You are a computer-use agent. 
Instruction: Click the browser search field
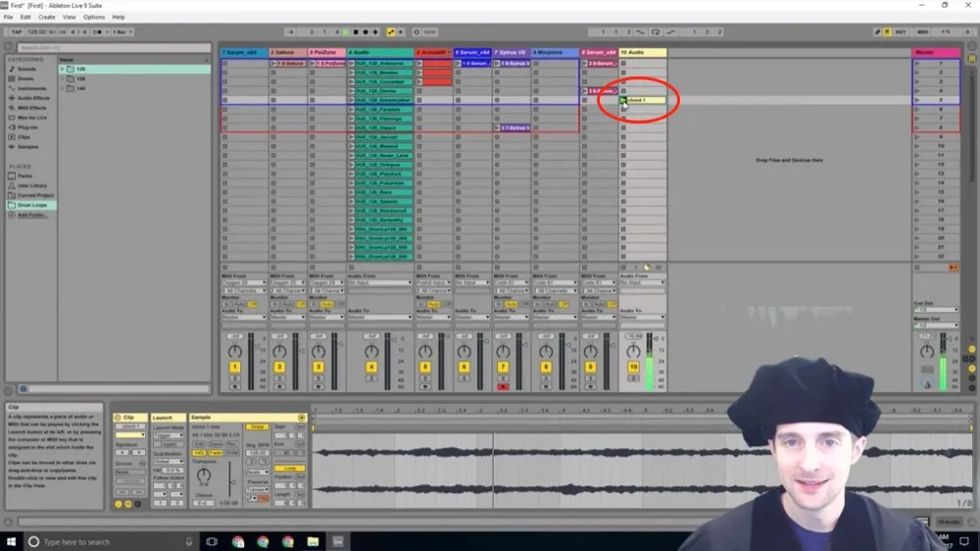tap(114, 47)
